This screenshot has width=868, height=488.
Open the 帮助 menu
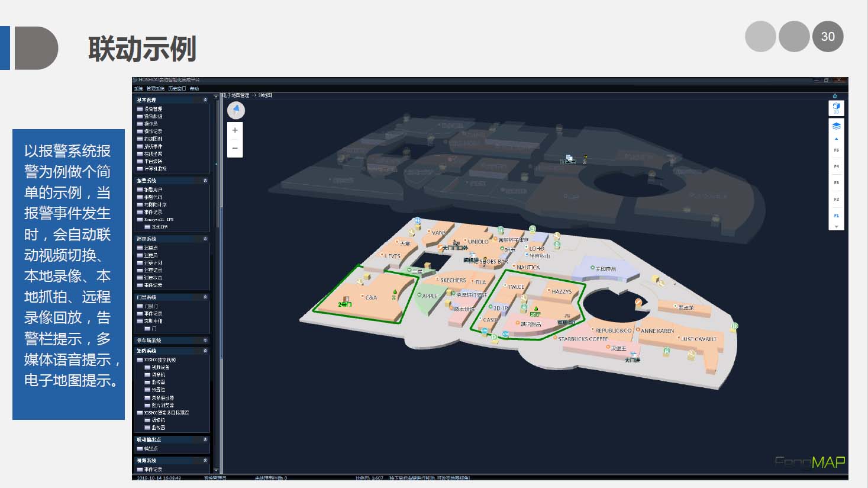(194, 89)
